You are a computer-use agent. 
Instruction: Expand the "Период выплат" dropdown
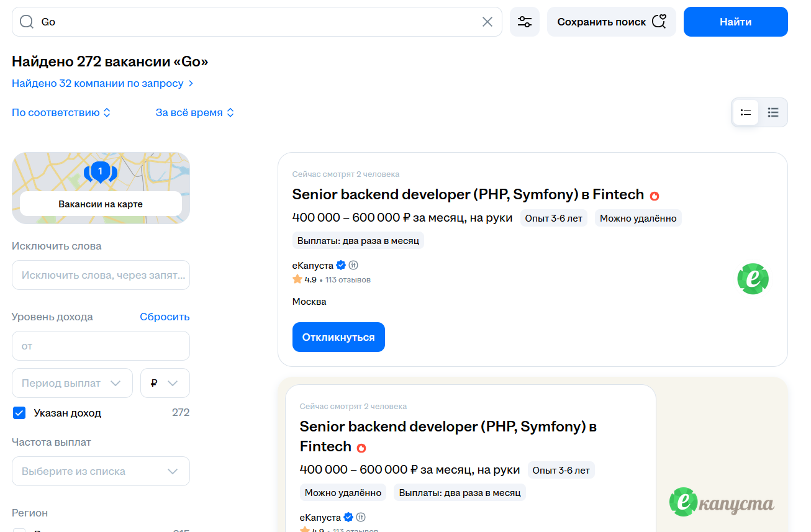(x=72, y=382)
